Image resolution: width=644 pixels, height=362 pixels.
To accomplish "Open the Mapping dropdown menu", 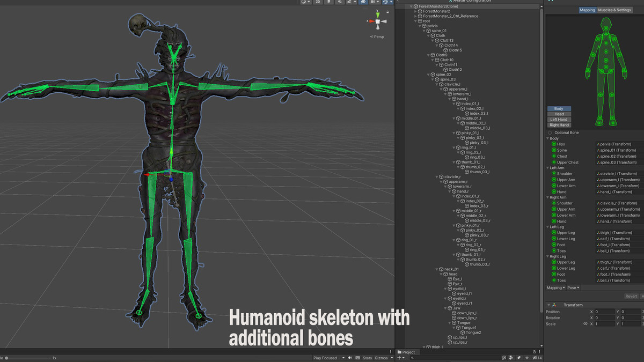I will [x=556, y=288].
